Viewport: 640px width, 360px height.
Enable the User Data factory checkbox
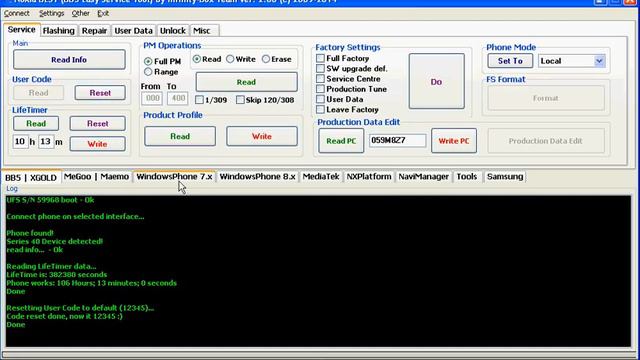(x=340, y=99)
